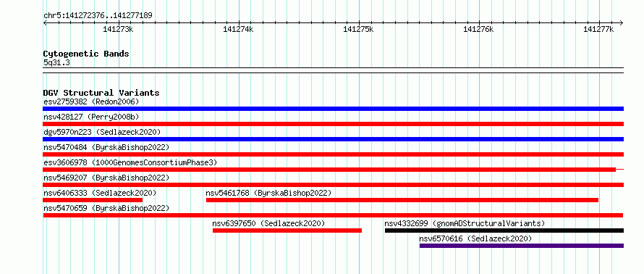Open the dgv5970n223 (Sedlazeck2020) label
This screenshot has height=274, width=644.
tap(102, 132)
